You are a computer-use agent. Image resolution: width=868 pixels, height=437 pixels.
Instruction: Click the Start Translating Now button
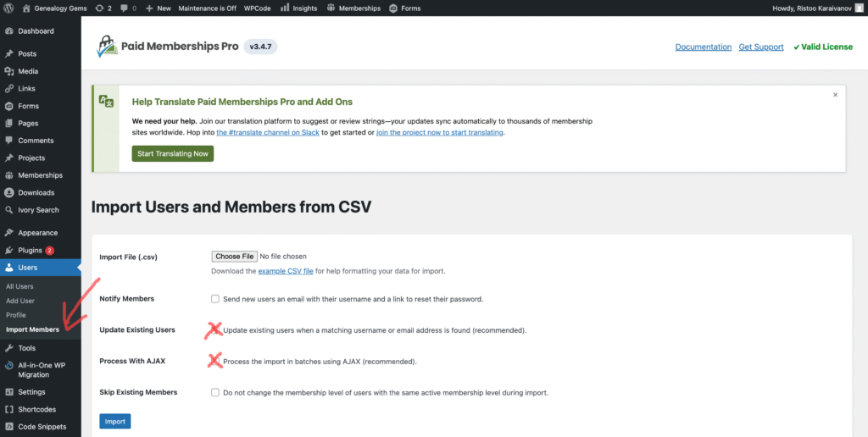172,153
